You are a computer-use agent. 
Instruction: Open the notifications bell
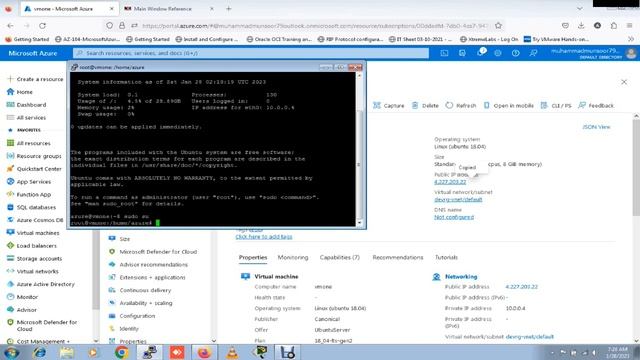[x=481, y=53]
